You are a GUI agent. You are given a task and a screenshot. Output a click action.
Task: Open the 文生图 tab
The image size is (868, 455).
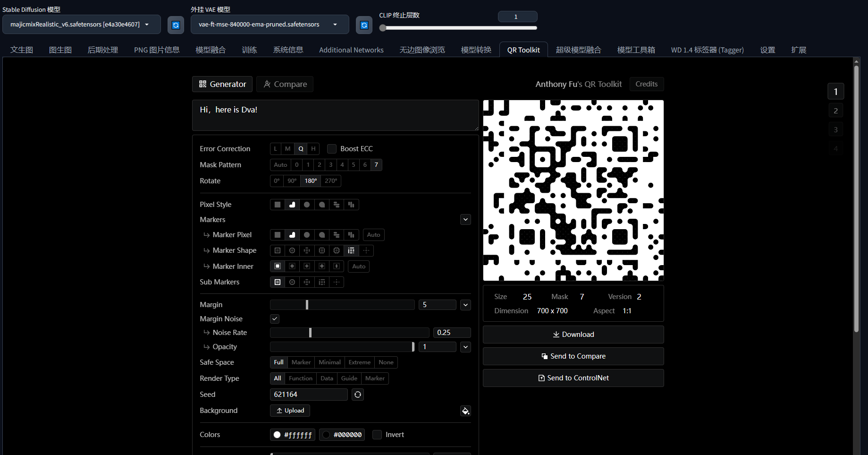22,50
